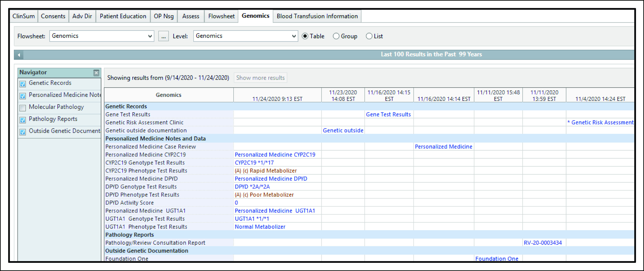The image size is (644, 271).
Task: Click the Genetic Risk Assessment Clinic row label
Action: point(145,122)
